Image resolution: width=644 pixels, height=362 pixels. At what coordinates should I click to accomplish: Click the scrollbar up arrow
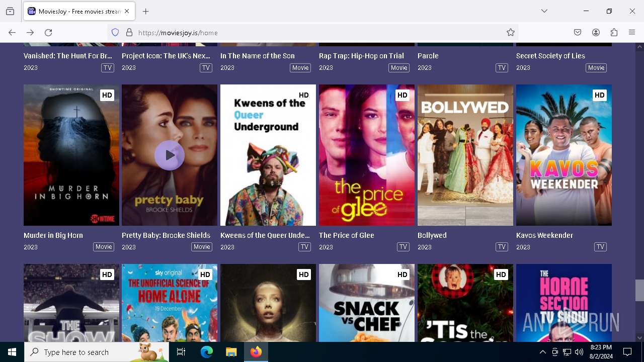[639, 47]
